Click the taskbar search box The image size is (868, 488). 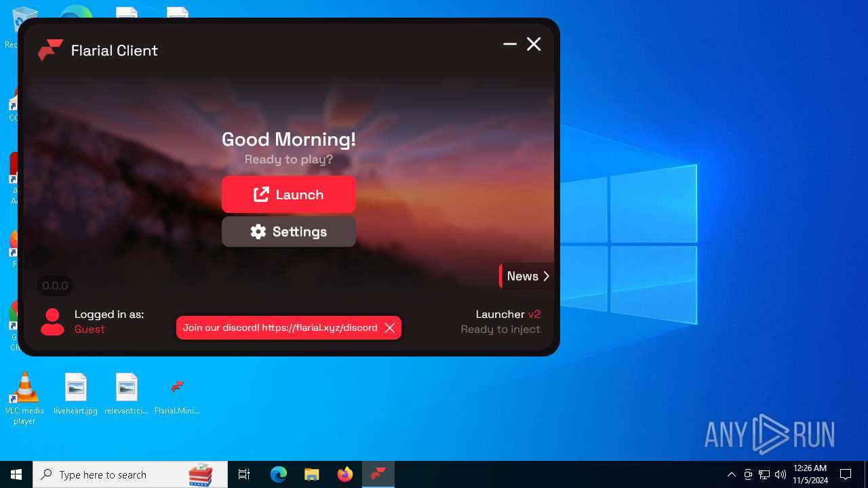[130, 474]
